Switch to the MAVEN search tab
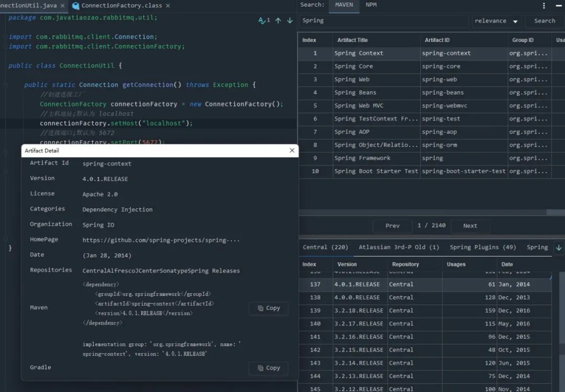 (344, 5)
